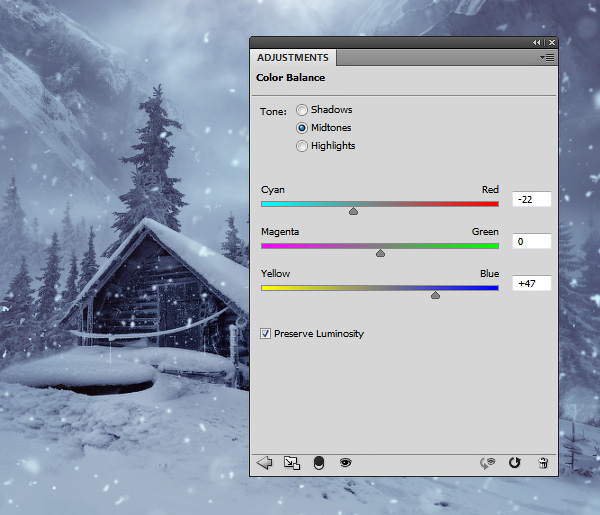Switch panel to expanded view icon

pos(292,463)
